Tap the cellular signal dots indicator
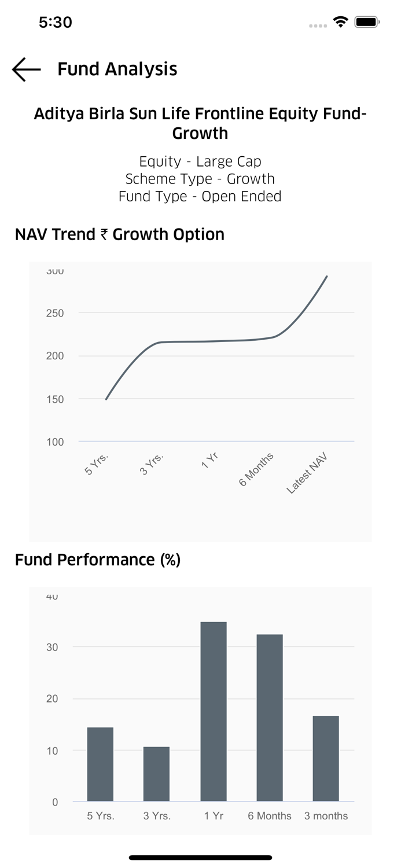This screenshot has height=868, width=401. tap(318, 25)
